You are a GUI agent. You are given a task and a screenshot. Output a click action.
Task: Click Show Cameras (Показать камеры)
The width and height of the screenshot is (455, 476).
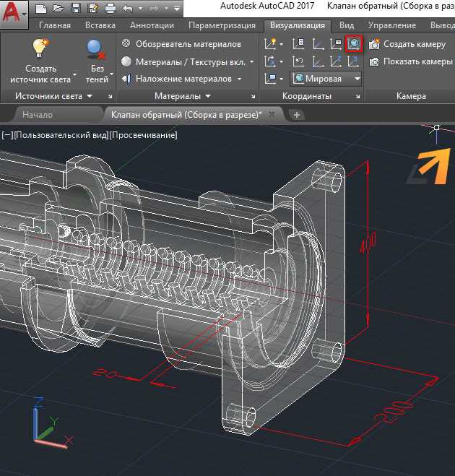coord(411,61)
